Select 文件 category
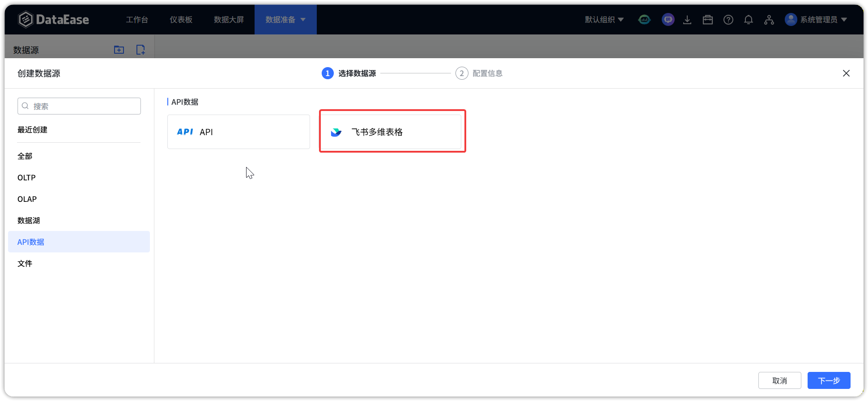 coord(79,264)
